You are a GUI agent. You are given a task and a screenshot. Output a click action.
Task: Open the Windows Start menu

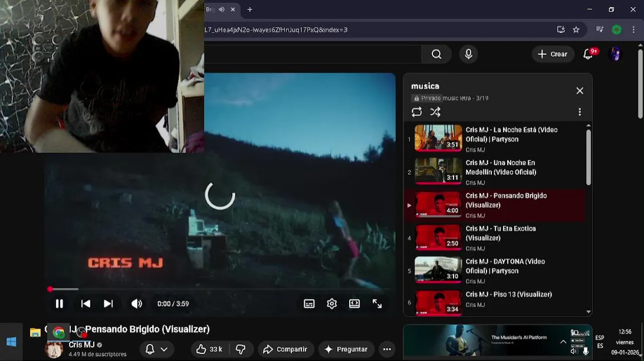[x=11, y=342]
